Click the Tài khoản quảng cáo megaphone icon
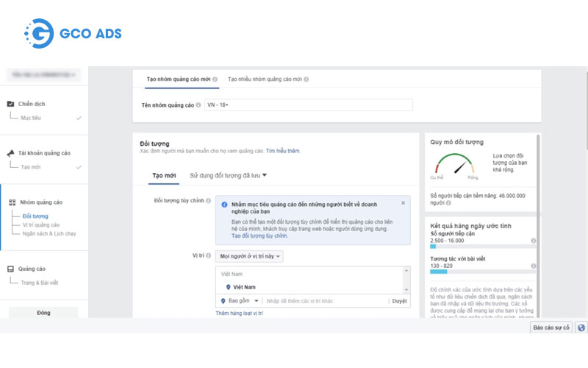The width and height of the screenshot is (588, 368). point(11,153)
